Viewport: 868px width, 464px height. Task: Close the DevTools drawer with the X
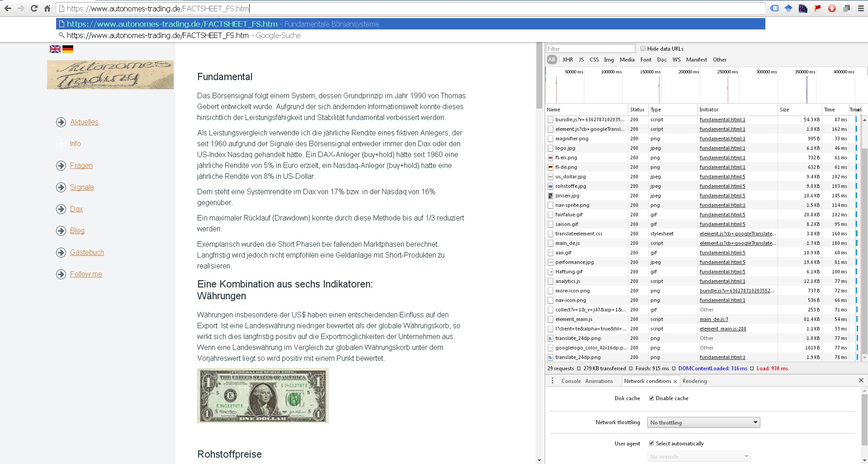coord(861,380)
